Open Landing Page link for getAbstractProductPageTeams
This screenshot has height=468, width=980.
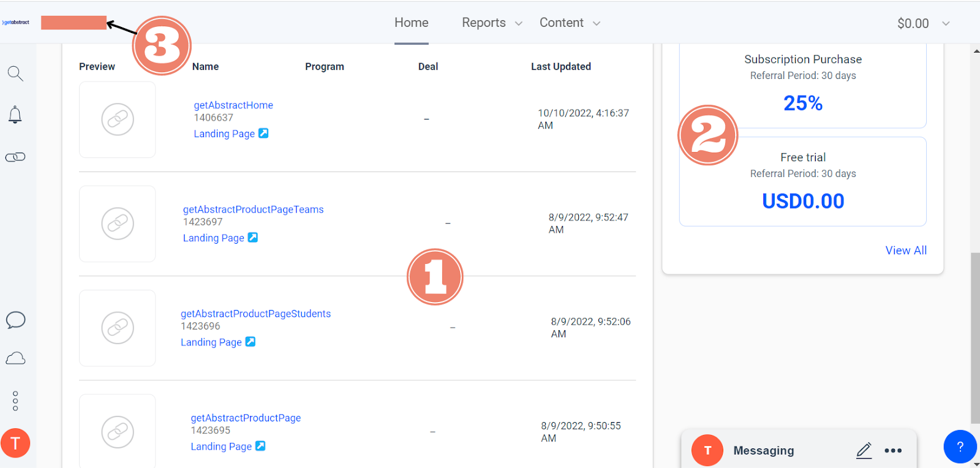click(214, 238)
